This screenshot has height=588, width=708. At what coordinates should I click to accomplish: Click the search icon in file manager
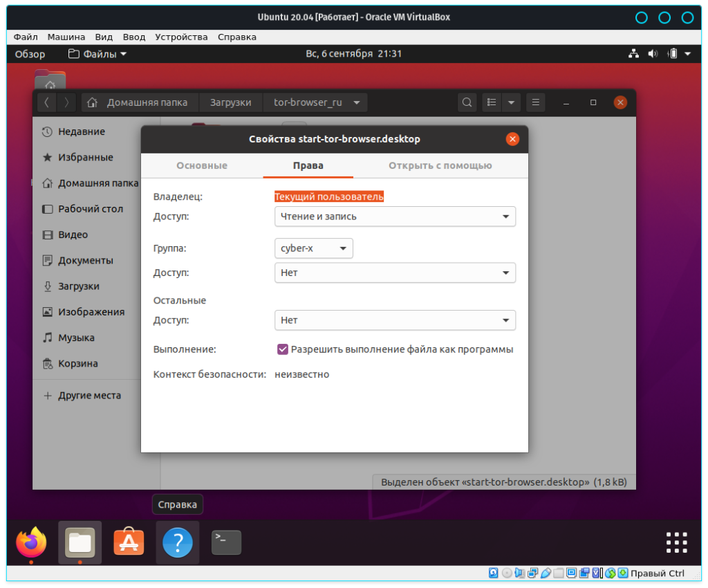pyautogui.click(x=467, y=102)
